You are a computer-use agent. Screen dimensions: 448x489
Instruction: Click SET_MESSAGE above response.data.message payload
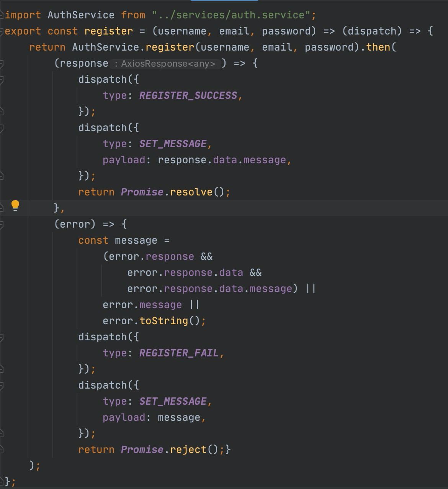173,144
